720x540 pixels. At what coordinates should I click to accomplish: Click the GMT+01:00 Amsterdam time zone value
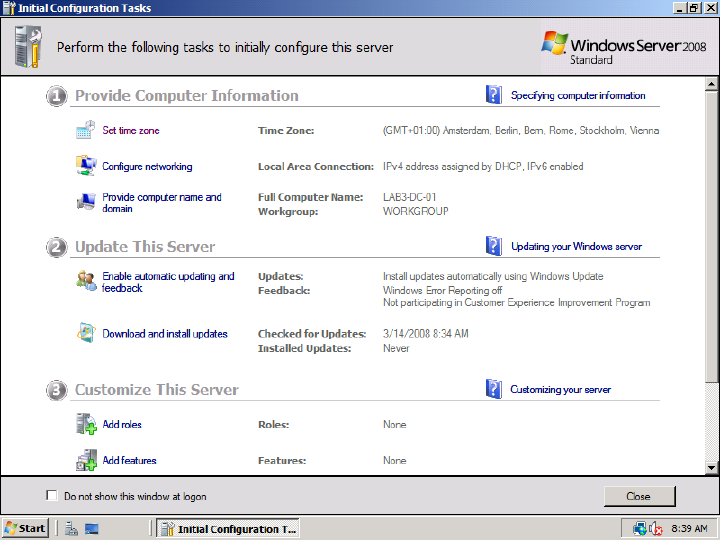521,130
